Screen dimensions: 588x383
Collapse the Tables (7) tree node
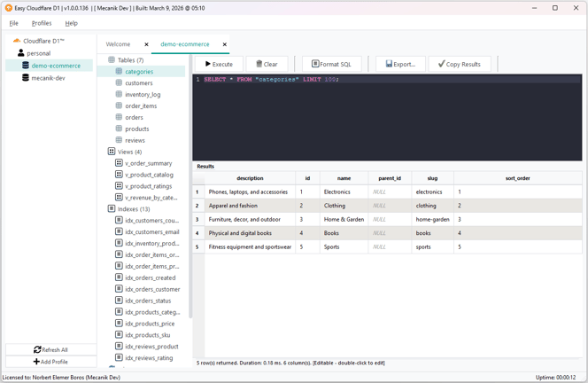tap(130, 60)
